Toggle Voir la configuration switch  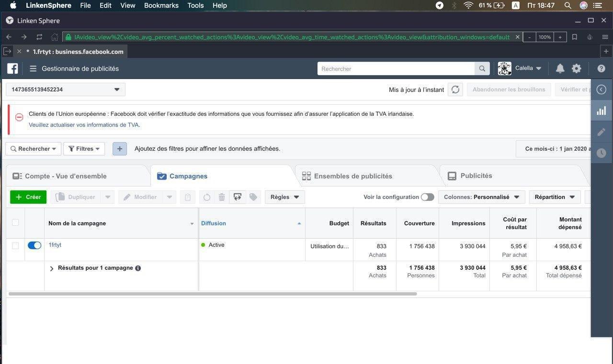tap(428, 197)
